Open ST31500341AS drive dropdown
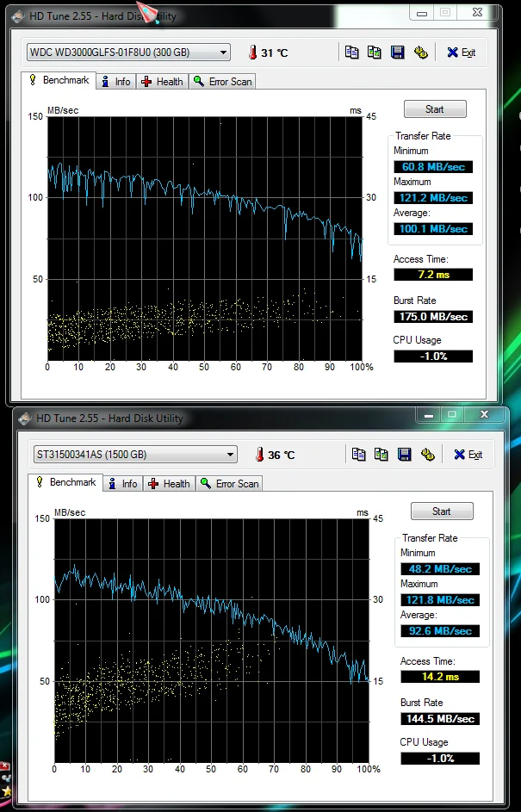 (135, 454)
